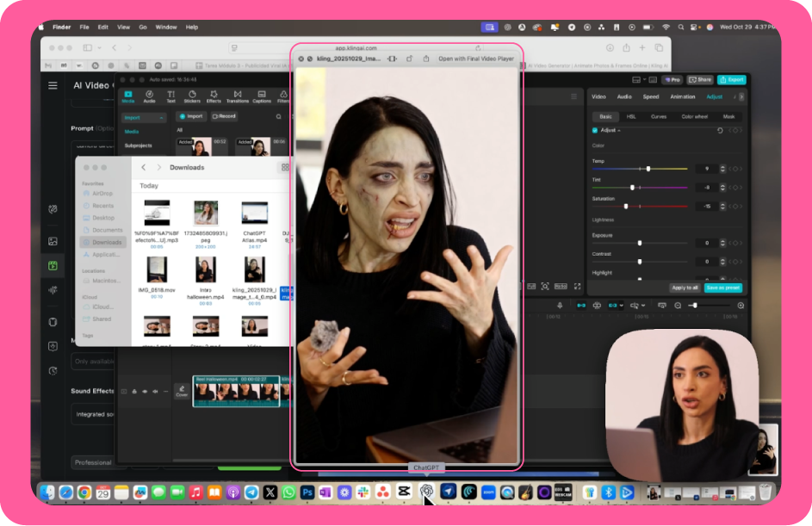Screen dimensions: 812x526
Task: Adjust the Exposure slider handle
Action: pos(640,243)
